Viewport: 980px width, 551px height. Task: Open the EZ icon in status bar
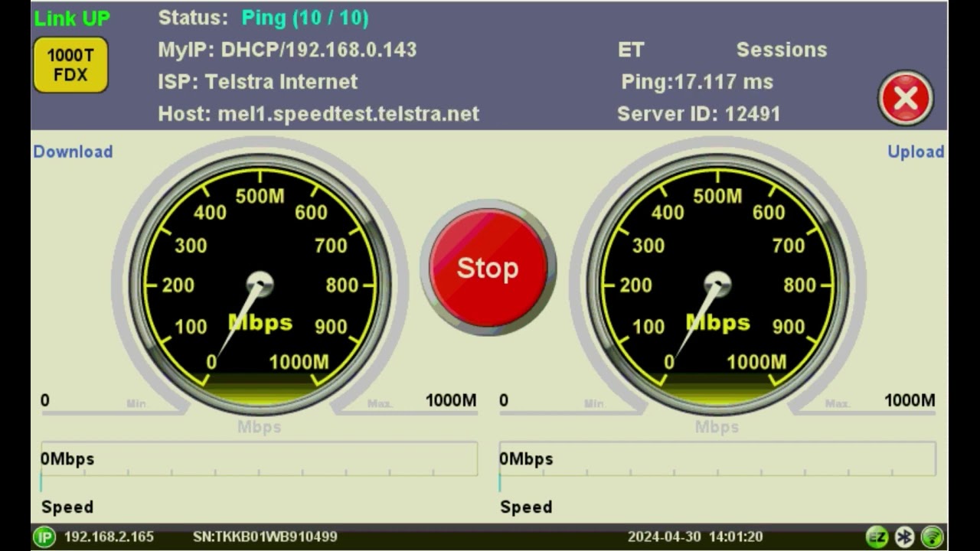pos(877,537)
